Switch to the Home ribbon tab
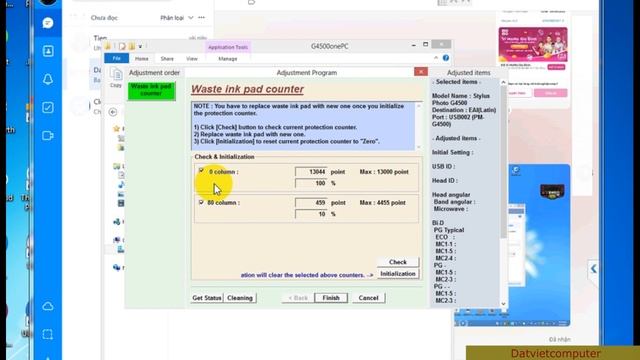Viewport: 640px width, 360px height. (142, 59)
